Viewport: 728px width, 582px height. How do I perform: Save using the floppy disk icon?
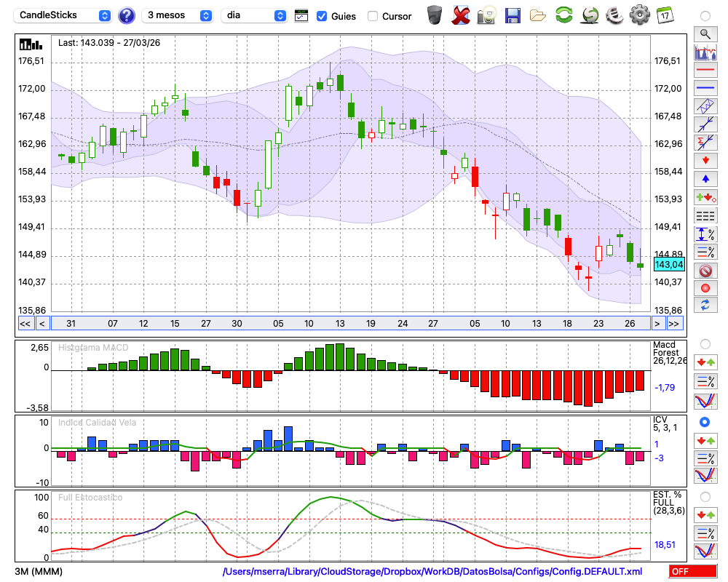513,15
